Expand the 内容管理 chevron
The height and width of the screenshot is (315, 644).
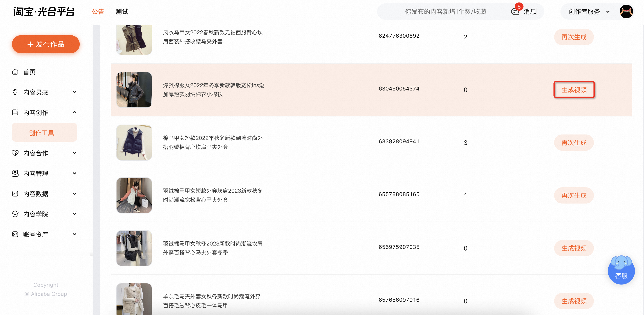pyautogui.click(x=75, y=173)
